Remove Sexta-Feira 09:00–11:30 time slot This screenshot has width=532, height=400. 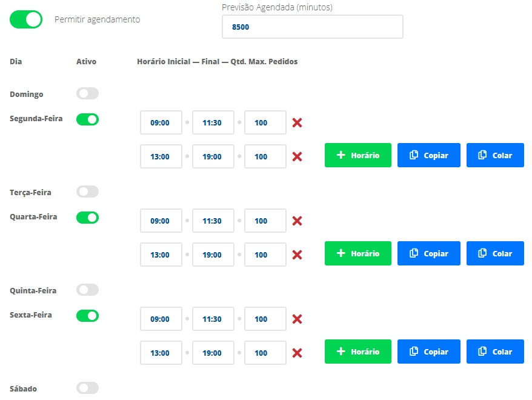click(297, 319)
